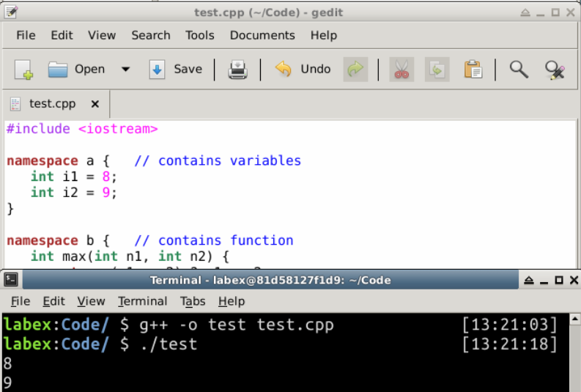Click the Find and Replace icon
This screenshot has height=392, width=581.
[555, 70]
